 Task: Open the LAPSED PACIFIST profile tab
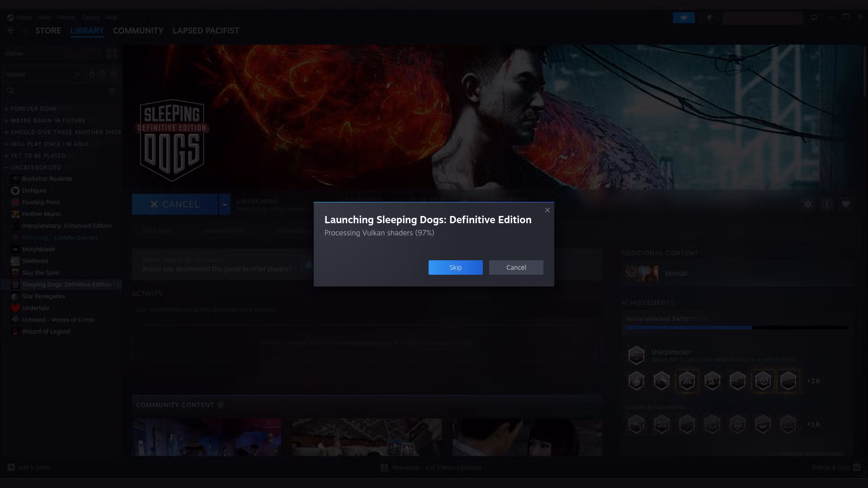(206, 31)
